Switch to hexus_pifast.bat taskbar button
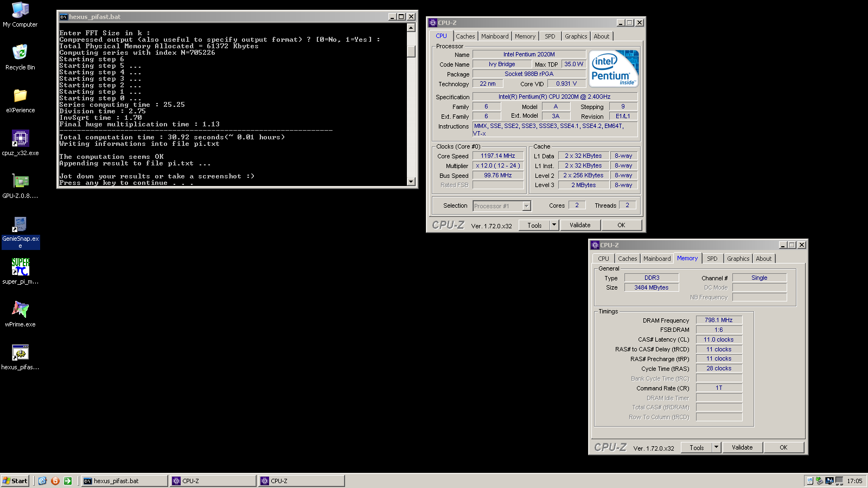Image resolution: width=868 pixels, height=488 pixels. (x=124, y=481)
